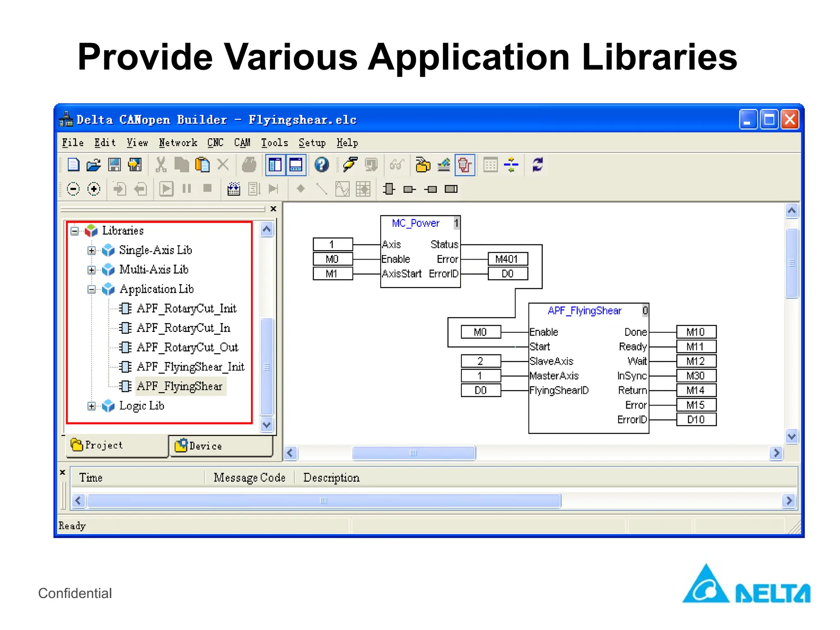Click the Save diskette icon
The image size is (840, 630).
(114, 165)
